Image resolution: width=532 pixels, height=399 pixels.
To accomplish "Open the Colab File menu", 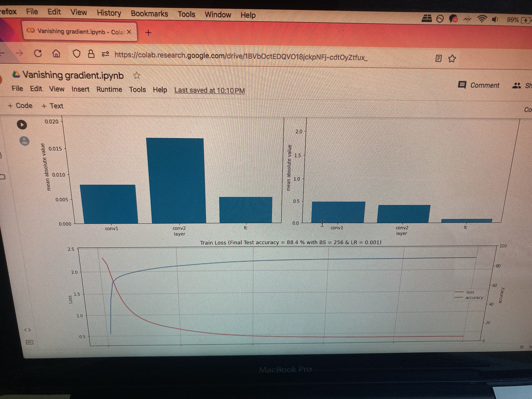I will (17, 89).
